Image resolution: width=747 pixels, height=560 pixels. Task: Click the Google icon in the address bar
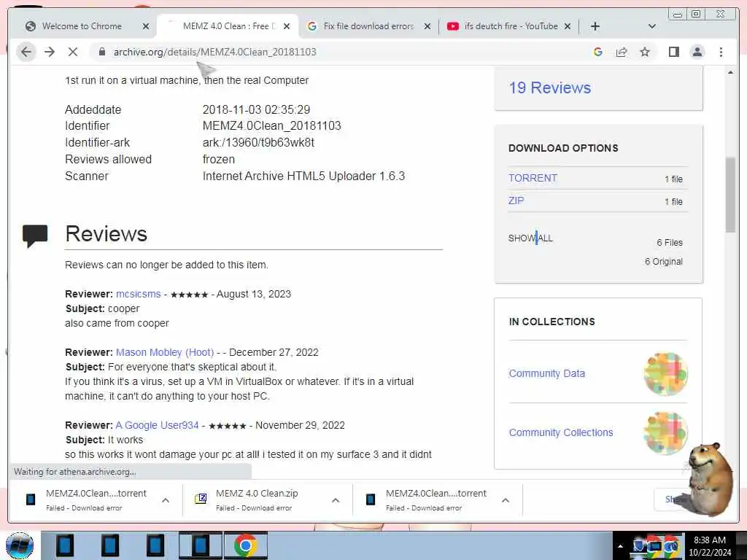598,52
